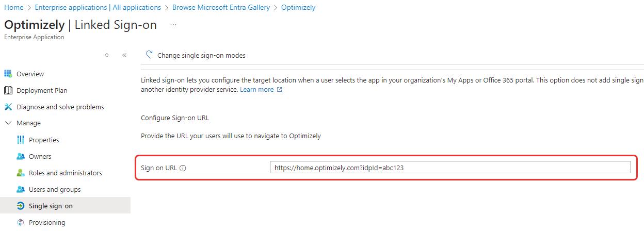Click Change single sign-on modes
This screenshot has width=644, height=231.
click(196, 55)
